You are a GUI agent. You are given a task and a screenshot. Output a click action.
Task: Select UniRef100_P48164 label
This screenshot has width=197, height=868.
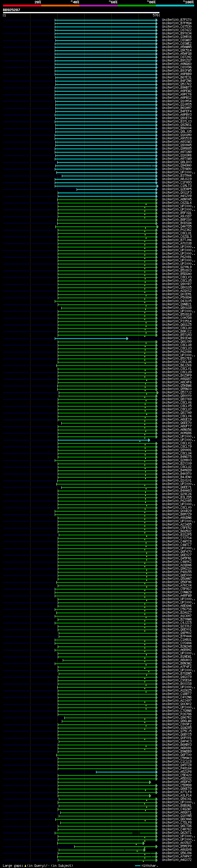tap(177, 769)
